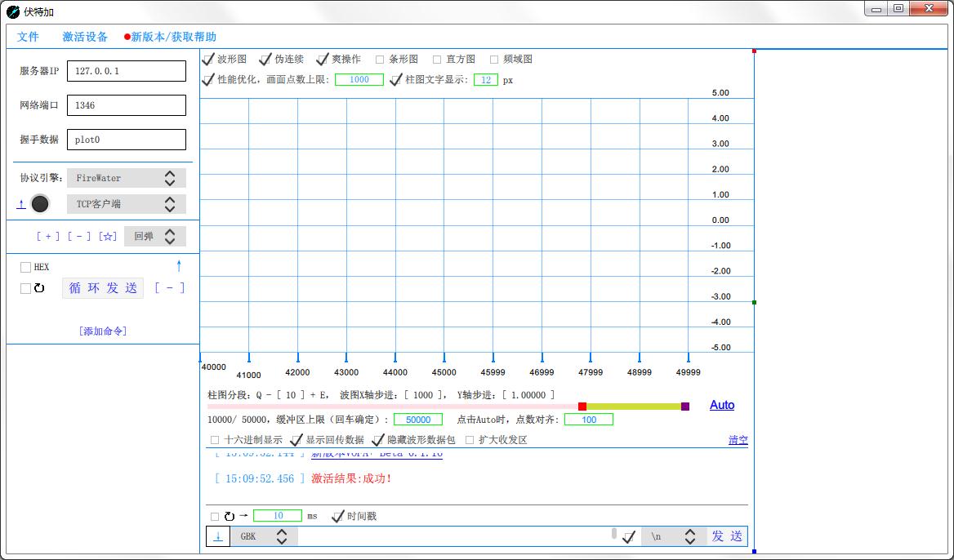Click the round connect button beside TCP客户端
This screenshot has width=954, height=560.
[x=40, y=204]
